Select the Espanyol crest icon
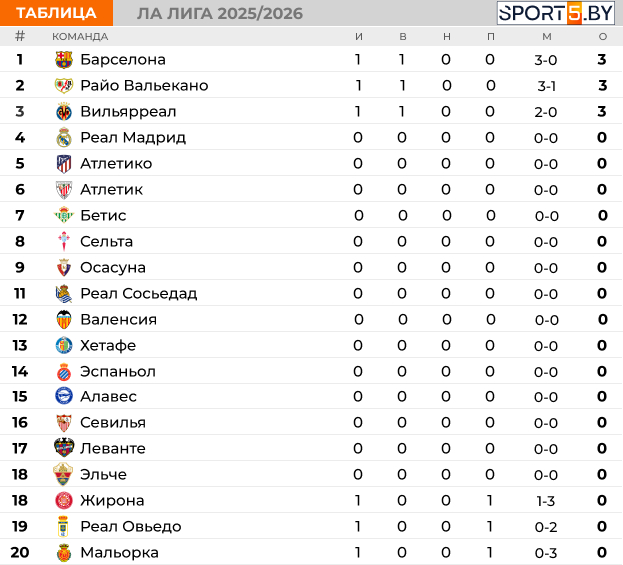This screenshot has width=623, height=565. click(x=64, y=372)
